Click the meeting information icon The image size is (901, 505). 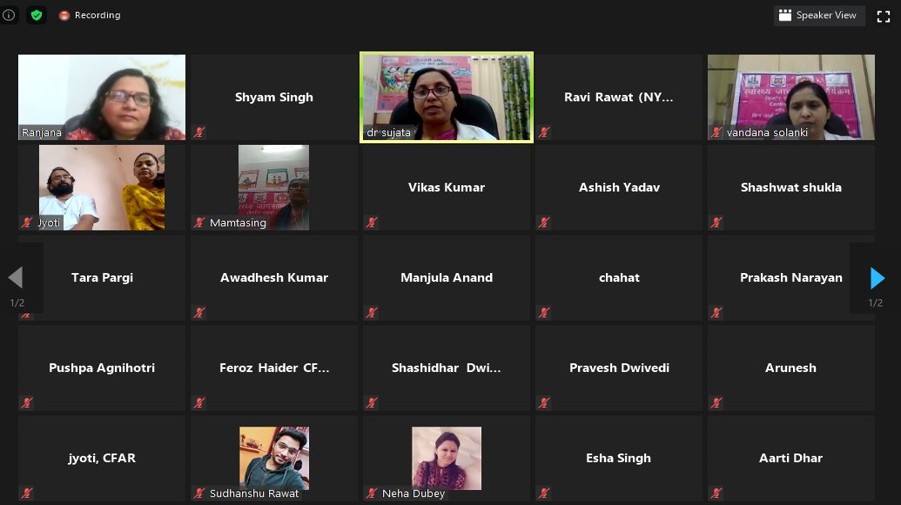coord(9,15)
